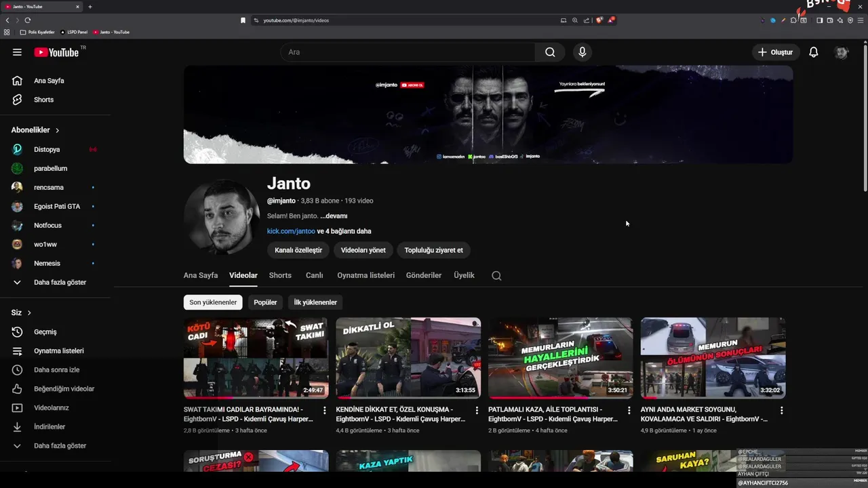Reload the page
The image size is (868, 488).
point(28,20)
